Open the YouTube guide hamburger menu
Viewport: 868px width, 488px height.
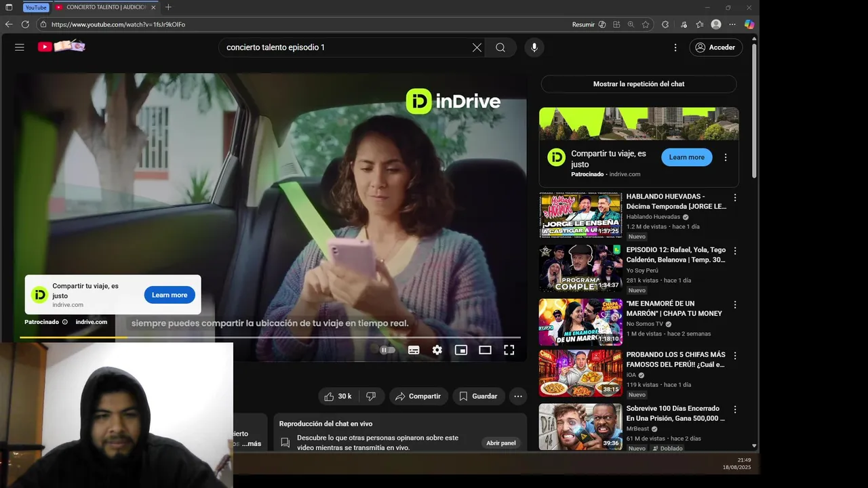click(x=20, y=47)
